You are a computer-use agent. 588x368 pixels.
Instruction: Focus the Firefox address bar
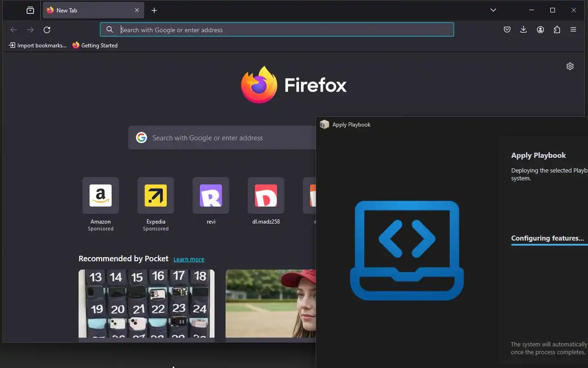pos(277,30)
